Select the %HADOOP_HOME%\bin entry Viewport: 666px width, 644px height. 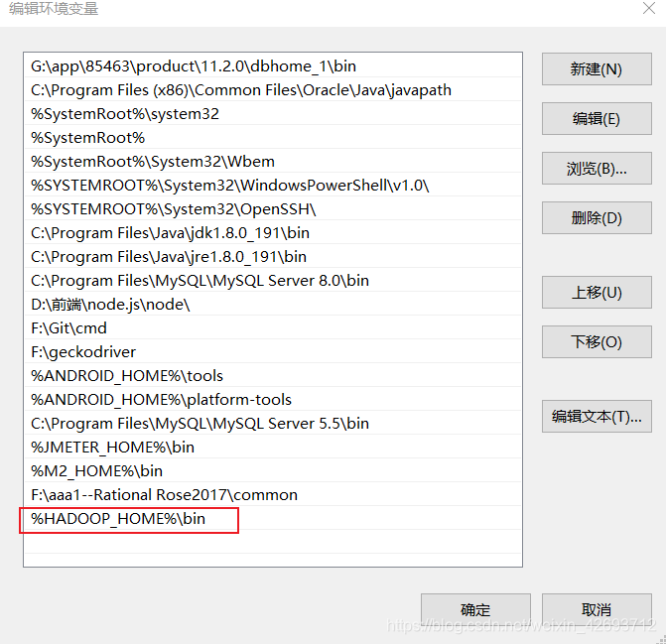coord(273,518)
